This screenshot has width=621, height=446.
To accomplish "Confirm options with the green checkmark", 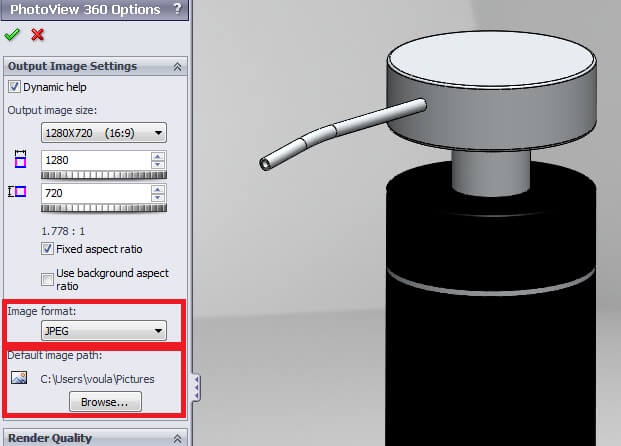I will click(12, 35).
